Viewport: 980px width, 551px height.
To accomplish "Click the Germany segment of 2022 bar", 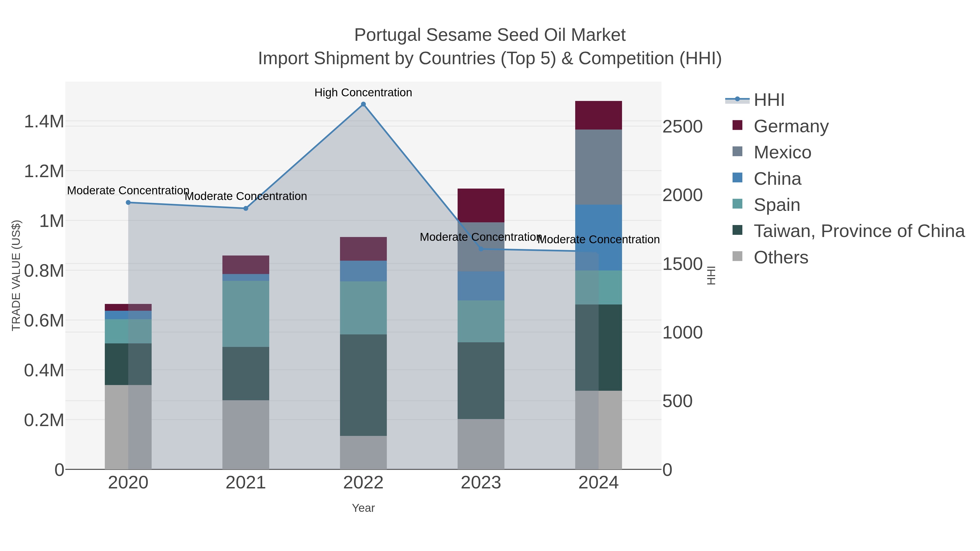I will pos(363,249).
